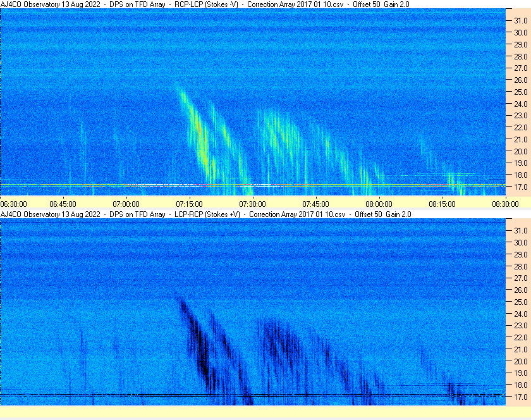Click 'AJ4CO Observatory 13 Aug 2022' in upper title
The width and height of the screenshot is (531, 420).
click(51, 4)
